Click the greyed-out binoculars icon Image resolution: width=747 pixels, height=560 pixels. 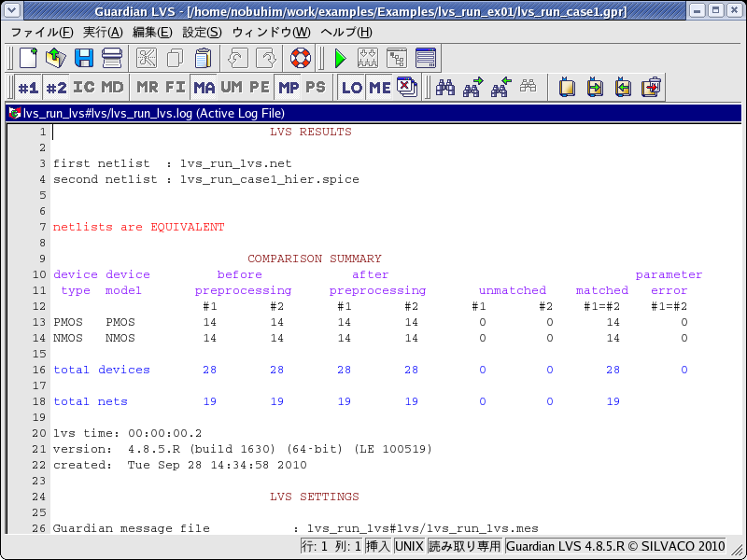529,87
